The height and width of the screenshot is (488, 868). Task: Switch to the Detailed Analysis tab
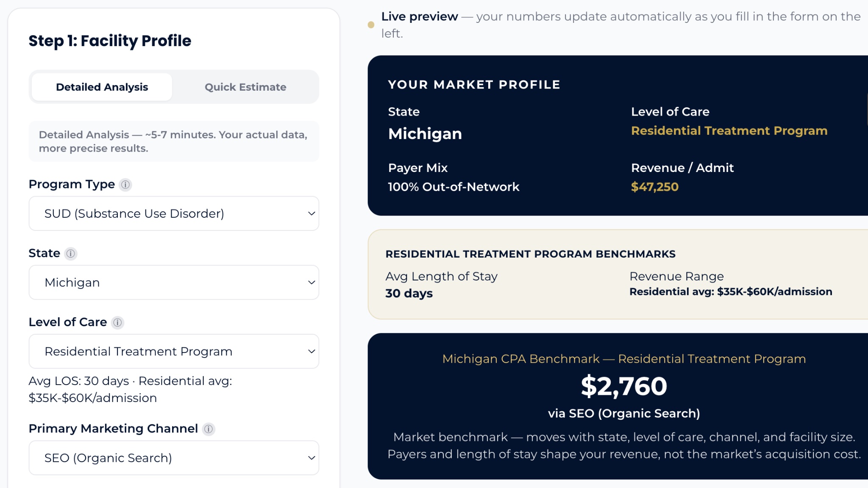coord(102,87)
